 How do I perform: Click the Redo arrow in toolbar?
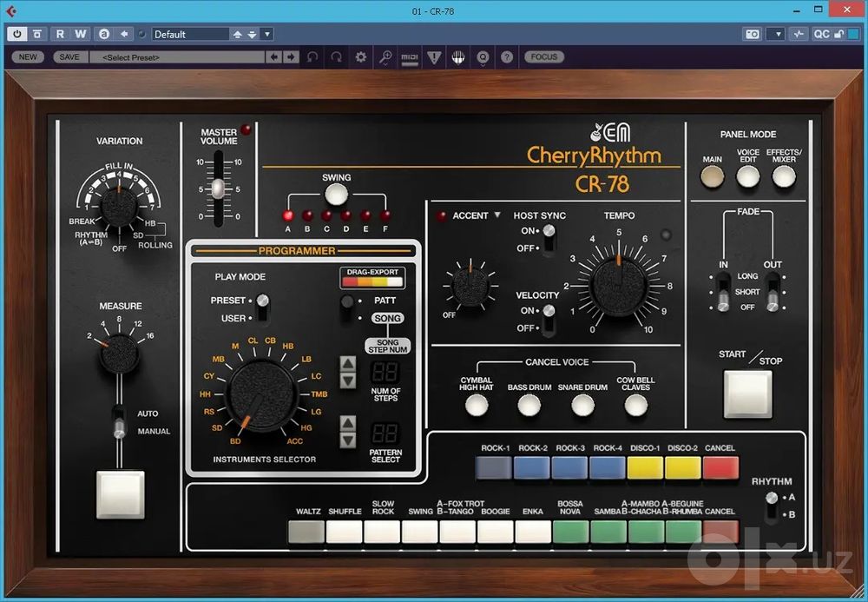click(x=336, y=57)
